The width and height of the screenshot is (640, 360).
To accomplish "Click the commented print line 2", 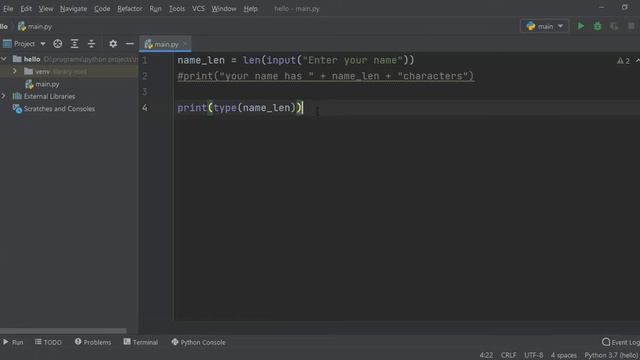I will tap(326, 76).
